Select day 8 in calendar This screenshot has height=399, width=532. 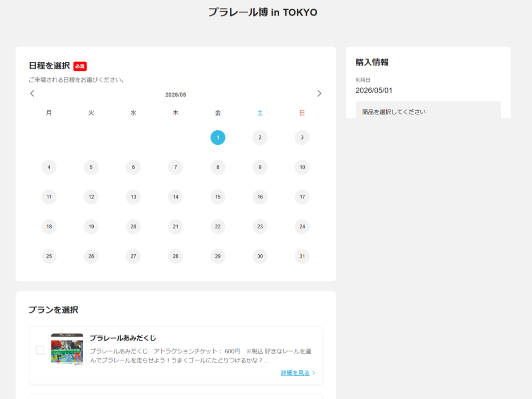pyautogui.click(x=218, y=167)
